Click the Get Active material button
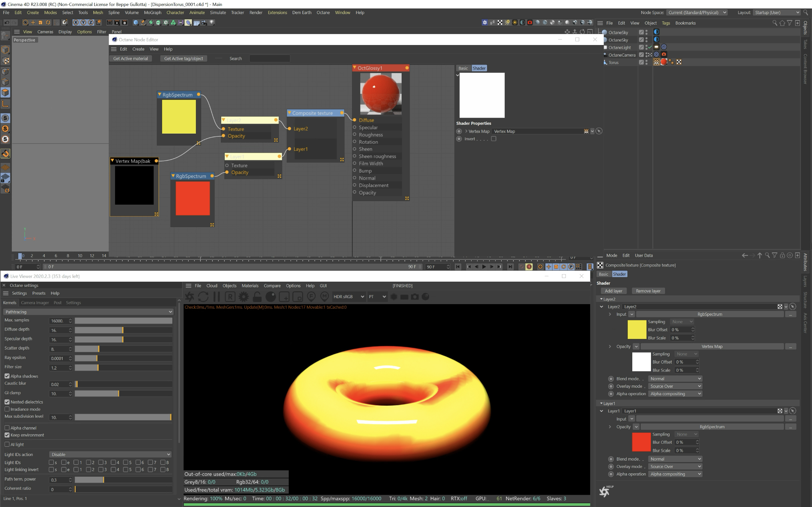The width and height of the screenshot is (812, 507). click(x=130, y=59)
